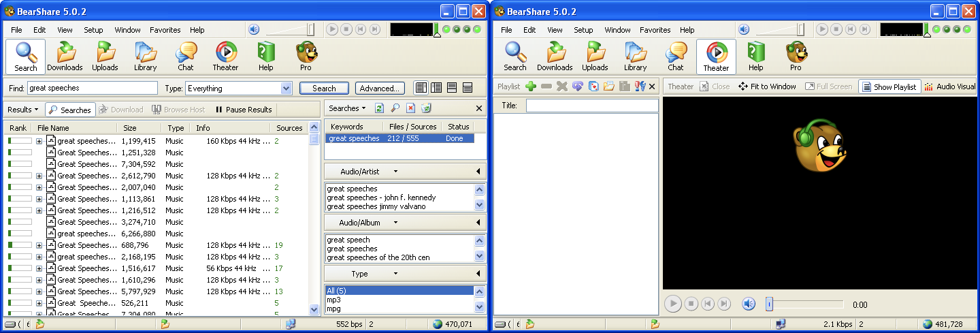The width and height of the screenshot is (980, 333).
Task: Mute the Theater player with speaker icon
Action: [749, 304]
